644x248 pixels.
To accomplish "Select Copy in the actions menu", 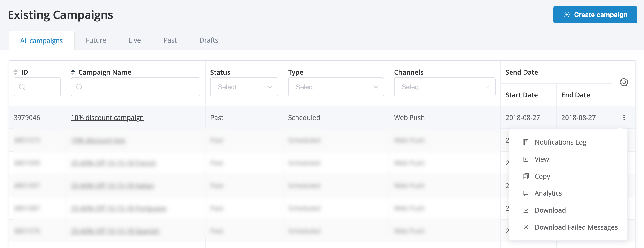I will point(568,176).
